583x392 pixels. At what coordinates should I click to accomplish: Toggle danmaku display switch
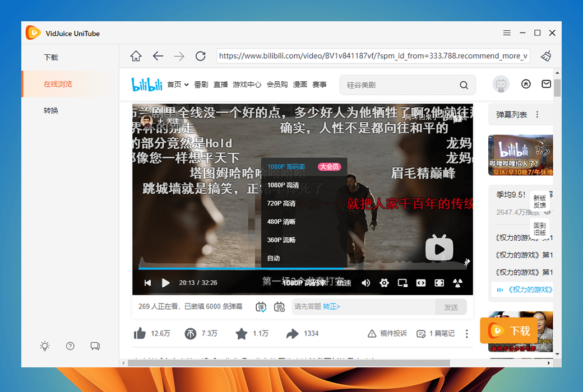261,307
